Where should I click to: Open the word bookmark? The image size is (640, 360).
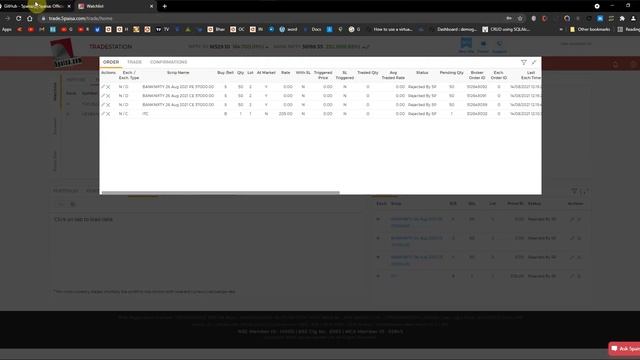tap(288, 29)
